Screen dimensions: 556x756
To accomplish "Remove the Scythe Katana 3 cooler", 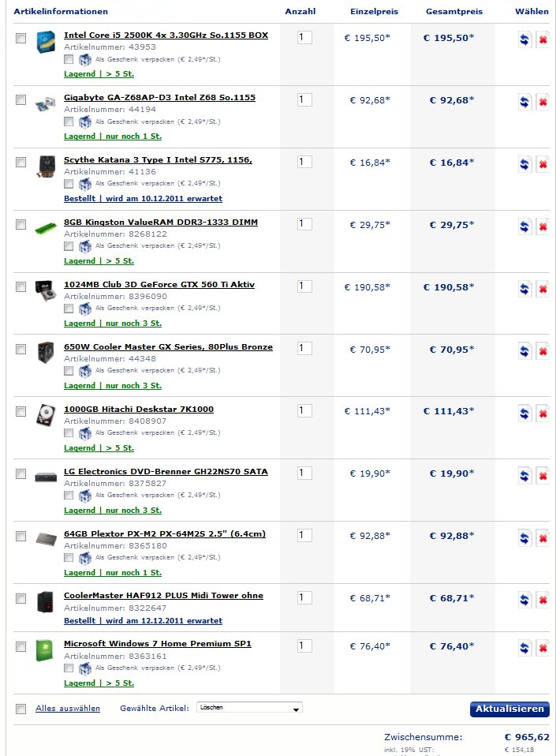I will [x=543, y=164].
